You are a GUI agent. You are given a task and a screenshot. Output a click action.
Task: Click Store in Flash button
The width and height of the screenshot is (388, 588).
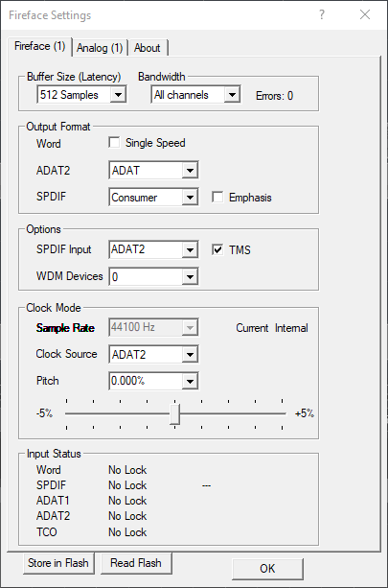tap(58, 563)
